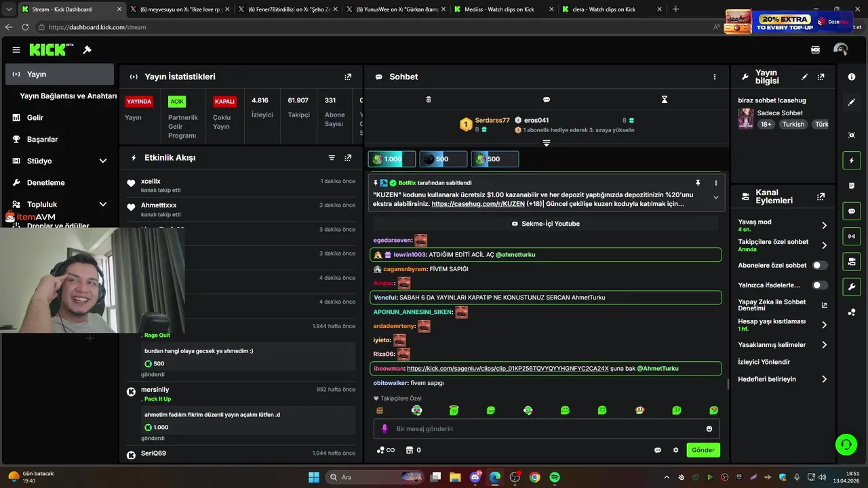868x488 pixels.
Task: Open Windows Start menu
Action: click(x=314, y=477)
